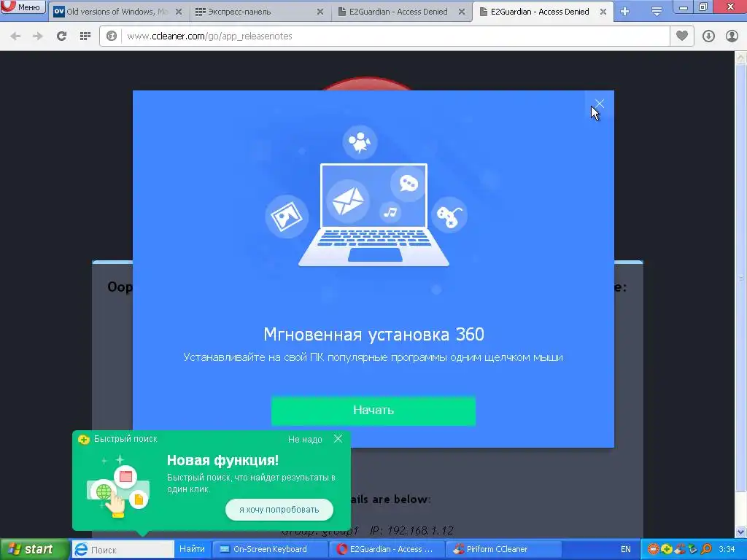Click the CCleaner tray icon

click(x=680, y=549)
